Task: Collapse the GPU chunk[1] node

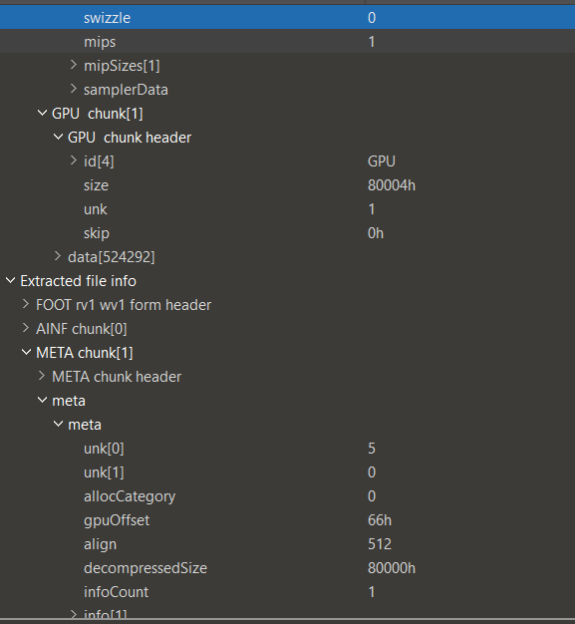Action: tap(42, 113)
